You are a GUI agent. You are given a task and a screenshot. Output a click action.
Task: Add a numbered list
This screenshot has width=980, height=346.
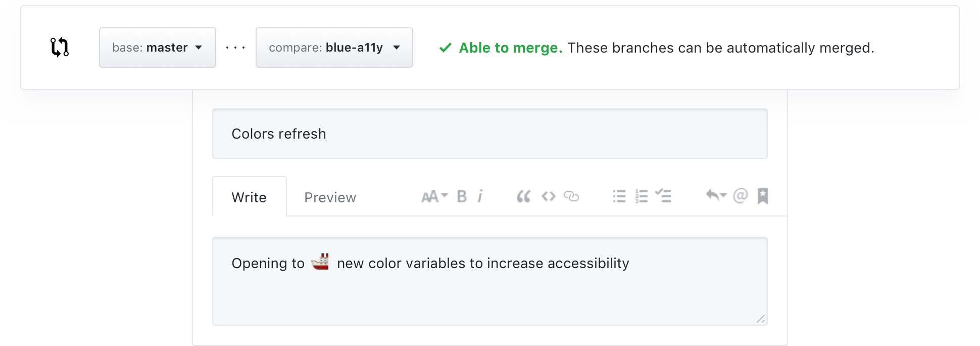[x=642, y=196]
